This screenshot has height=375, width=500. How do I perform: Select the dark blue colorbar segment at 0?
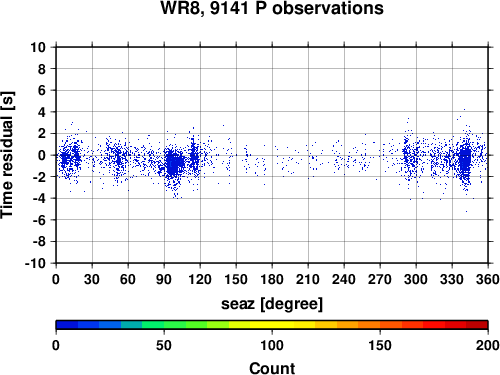tap(67, 325)
